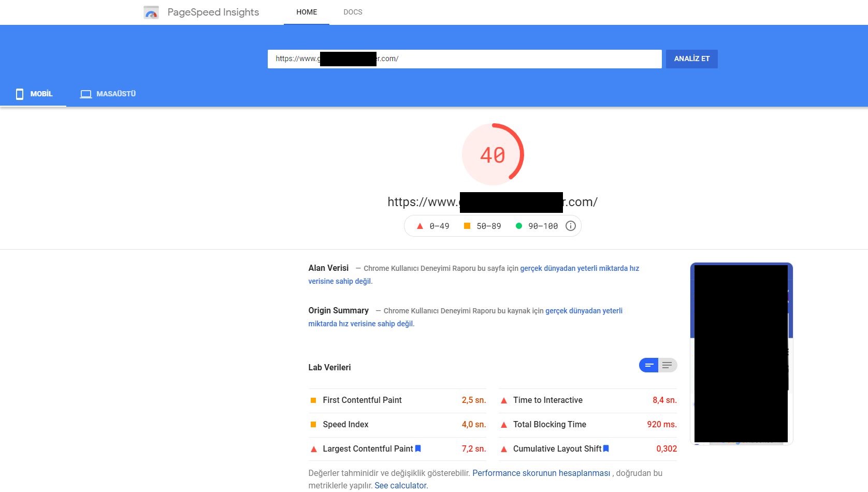Click the Speed Index metric
868x492 pixels.
397,425
